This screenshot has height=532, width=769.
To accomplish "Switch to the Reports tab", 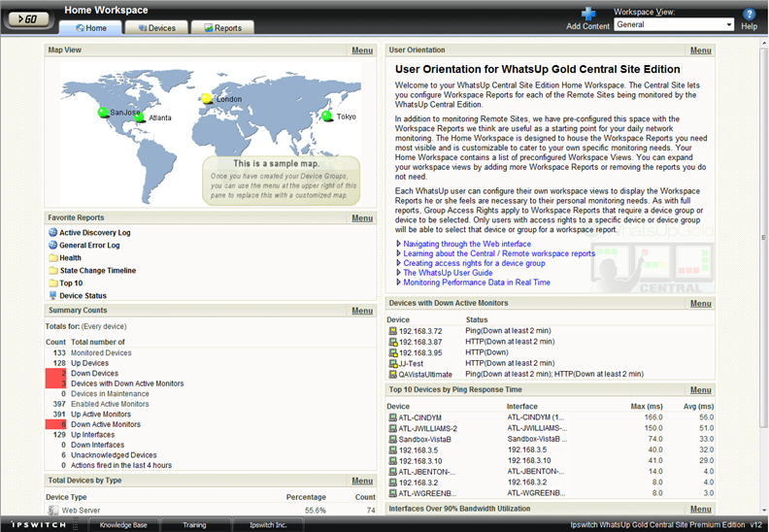I will click(222, 28).
